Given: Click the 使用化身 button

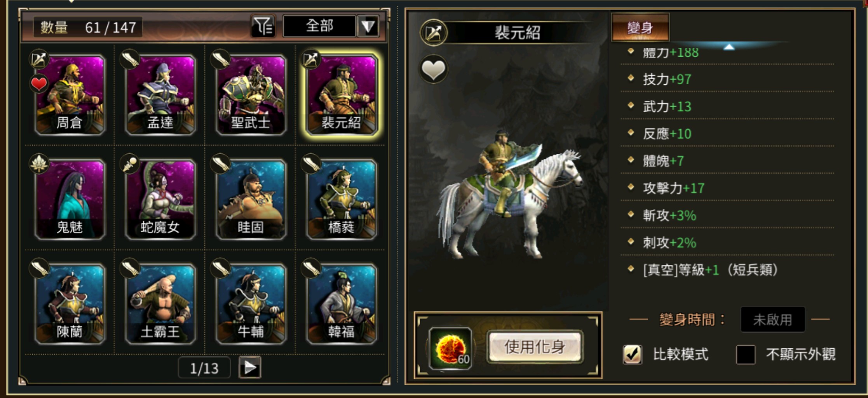Looking at the screenshot, I should point(535,346).
